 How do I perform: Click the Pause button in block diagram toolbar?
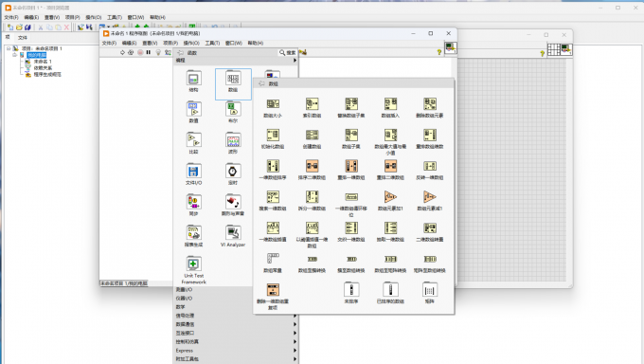[149, 53]
